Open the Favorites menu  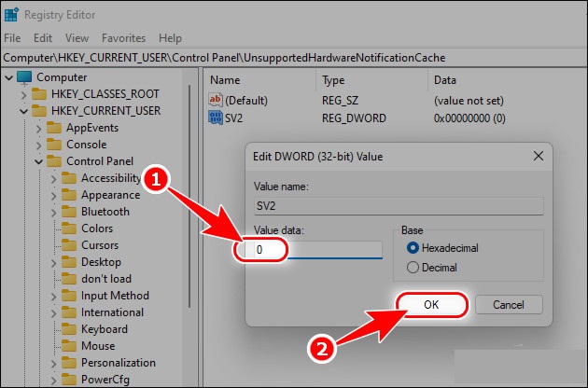(x=123, y=38)
